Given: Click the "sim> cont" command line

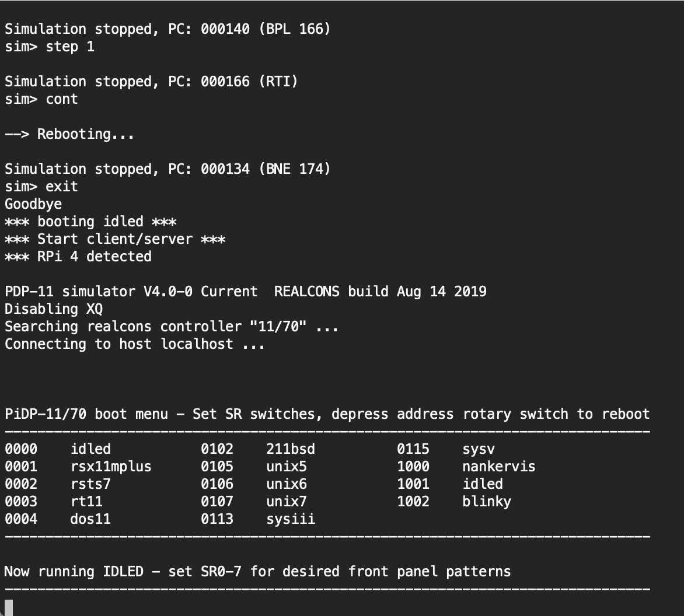Looking at the screenshot, I should tap(41, 99).
